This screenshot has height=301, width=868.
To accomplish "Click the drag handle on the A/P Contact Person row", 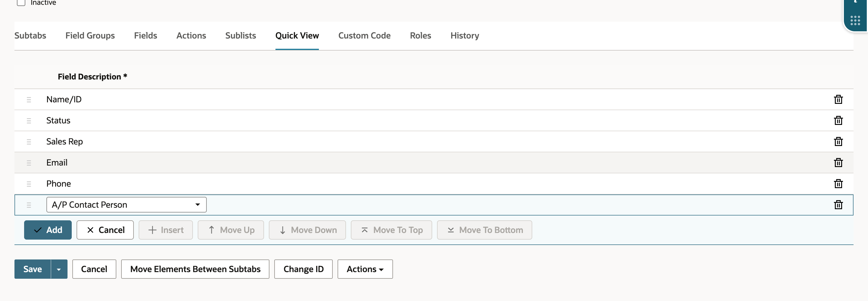I will (x=29, y=205).
